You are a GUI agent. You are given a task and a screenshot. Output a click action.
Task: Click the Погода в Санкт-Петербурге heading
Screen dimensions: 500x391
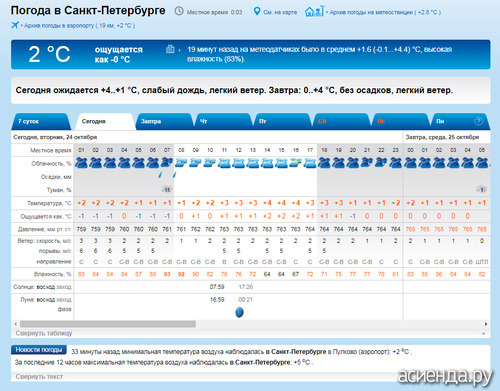click(88, 10)
